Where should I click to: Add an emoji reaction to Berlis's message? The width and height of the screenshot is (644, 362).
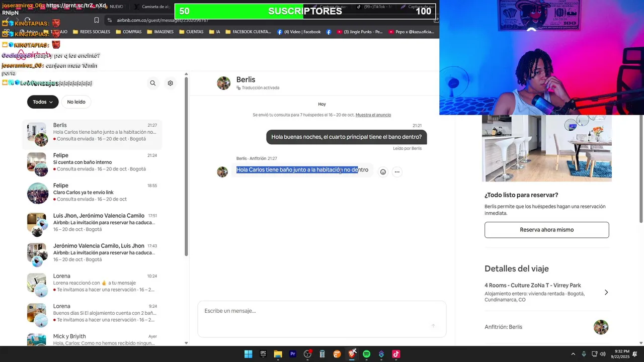click(383, 172)
